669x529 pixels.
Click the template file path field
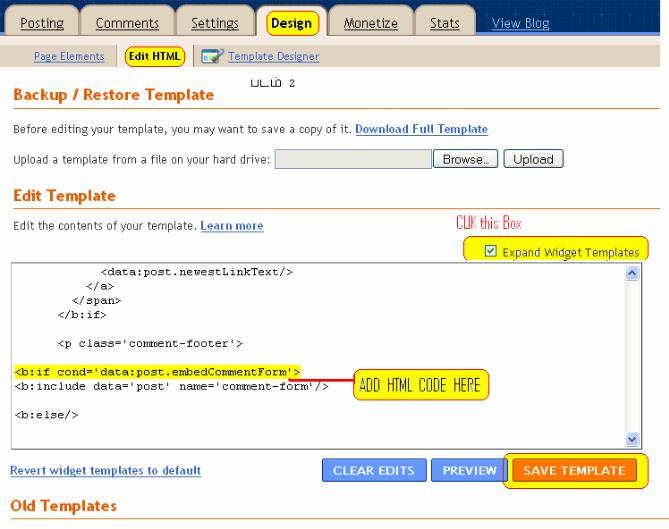pos(353,159)
